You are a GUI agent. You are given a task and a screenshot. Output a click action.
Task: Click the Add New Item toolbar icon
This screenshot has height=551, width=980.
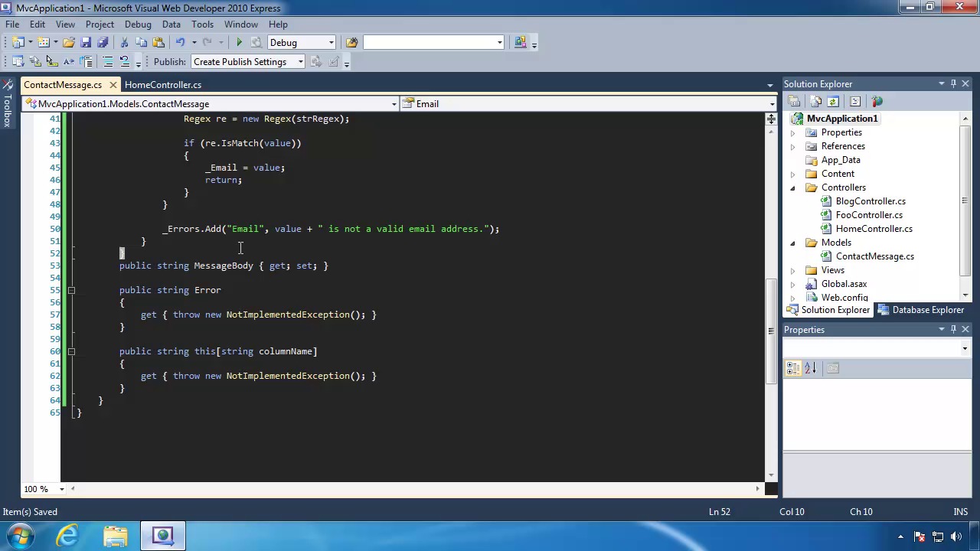(x=44, y=42)
